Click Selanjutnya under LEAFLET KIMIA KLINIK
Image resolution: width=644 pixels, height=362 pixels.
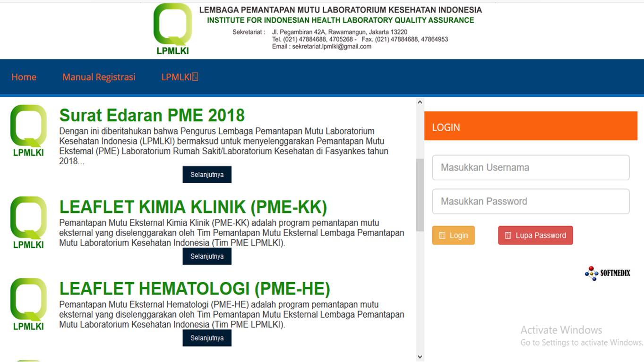[207, 256]
